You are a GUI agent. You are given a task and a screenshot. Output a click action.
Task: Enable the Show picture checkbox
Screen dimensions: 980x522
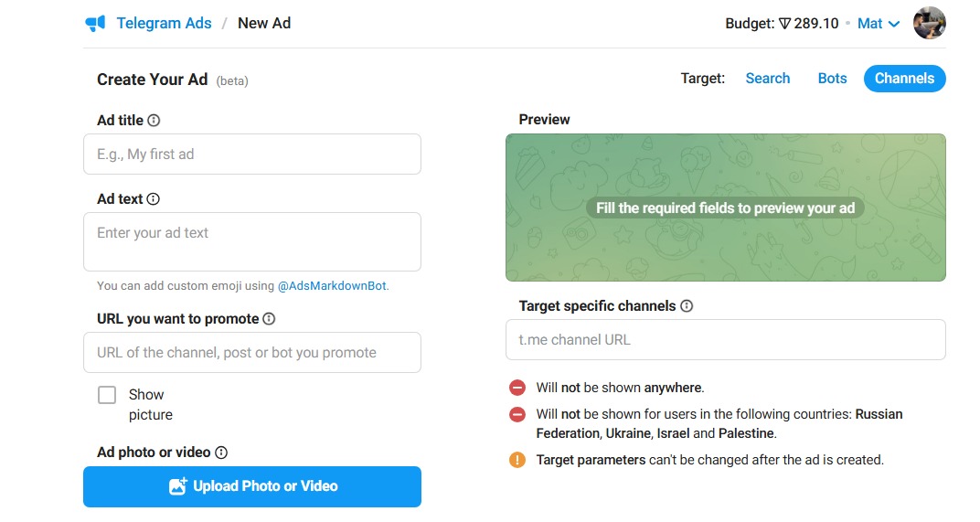point(107,395)
